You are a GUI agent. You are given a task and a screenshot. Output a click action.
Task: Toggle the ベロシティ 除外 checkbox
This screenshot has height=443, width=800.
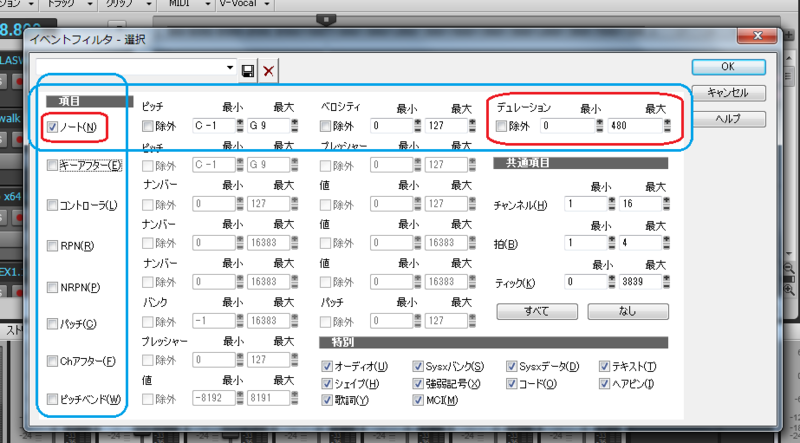coord(325,126)
